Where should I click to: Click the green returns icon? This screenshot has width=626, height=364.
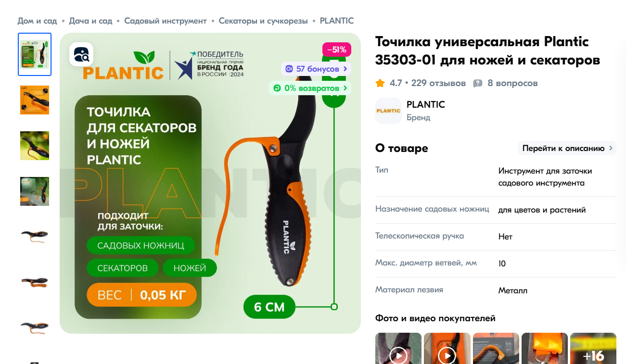(x=277, y=88)
